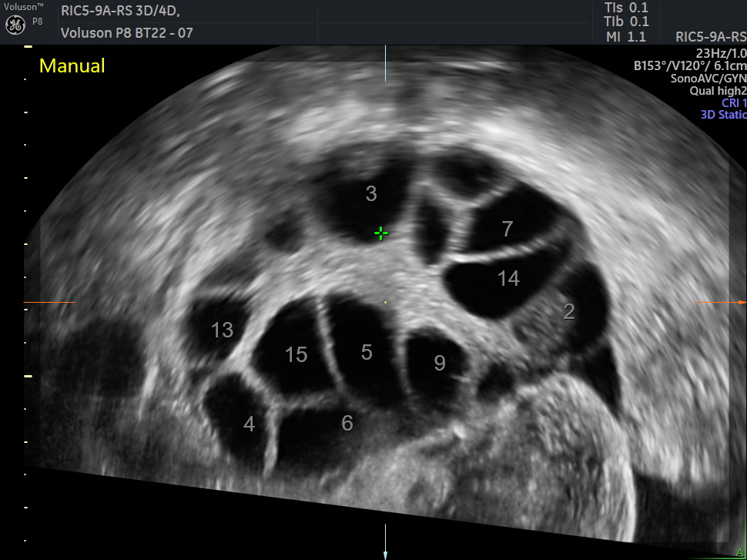Click the green plane A indicator
The image size is (747, 560).
click(x=739, y=552)
